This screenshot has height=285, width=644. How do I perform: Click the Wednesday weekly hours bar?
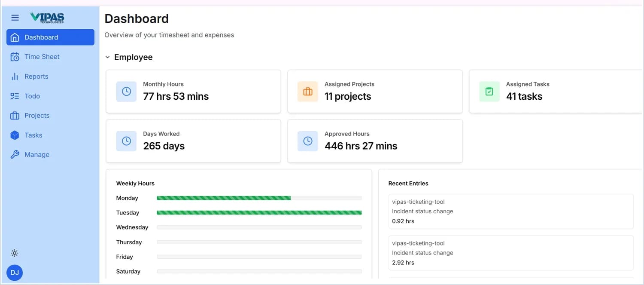click(259, 227)
